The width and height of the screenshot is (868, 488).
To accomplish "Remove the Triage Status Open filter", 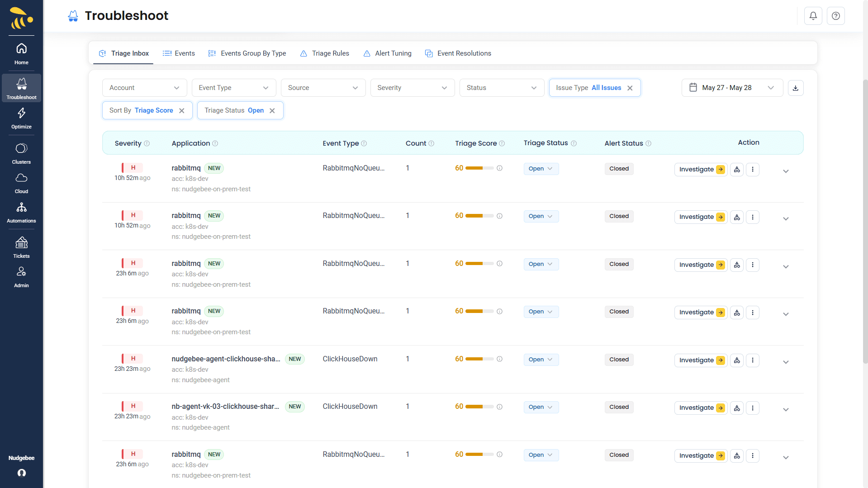I will [272, 110].
